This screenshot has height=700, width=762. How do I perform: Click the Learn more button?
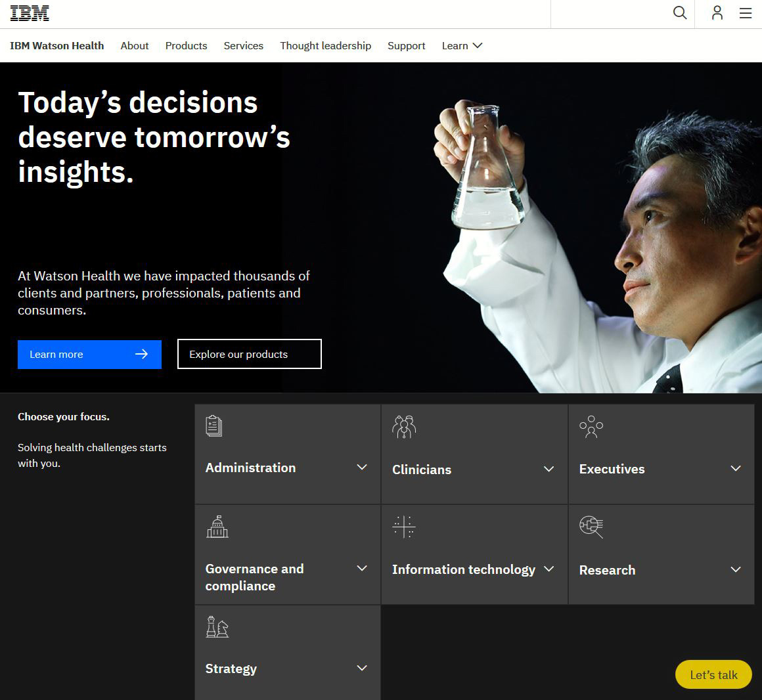click(x=90, y=355)
